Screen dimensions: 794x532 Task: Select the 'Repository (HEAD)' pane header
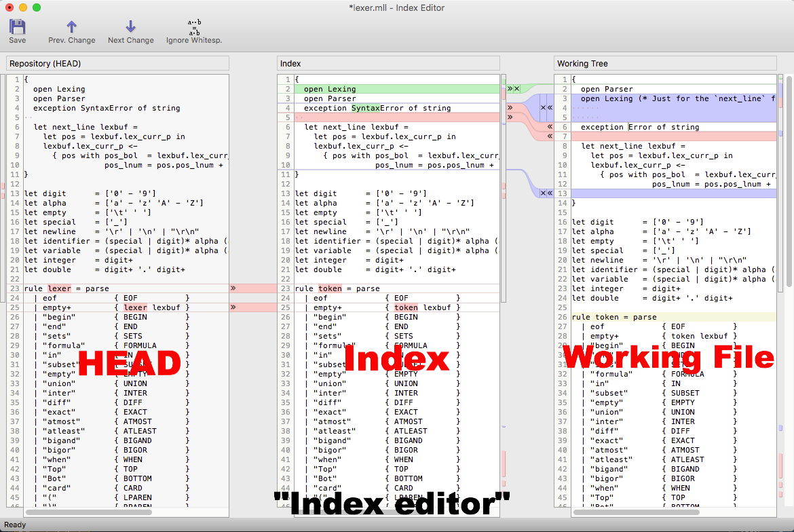pyautogui.click(x=117, y=63)
